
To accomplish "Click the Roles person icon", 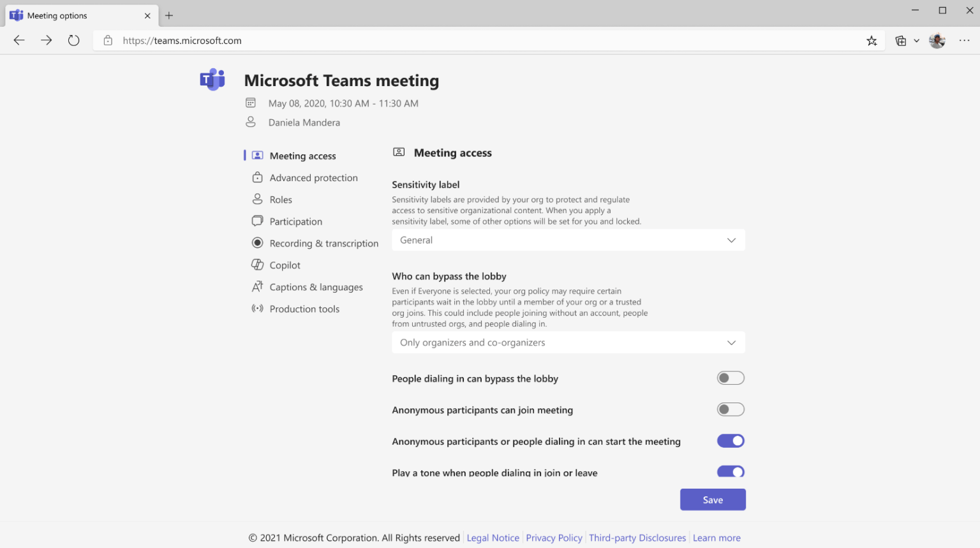I will point(257,199).
